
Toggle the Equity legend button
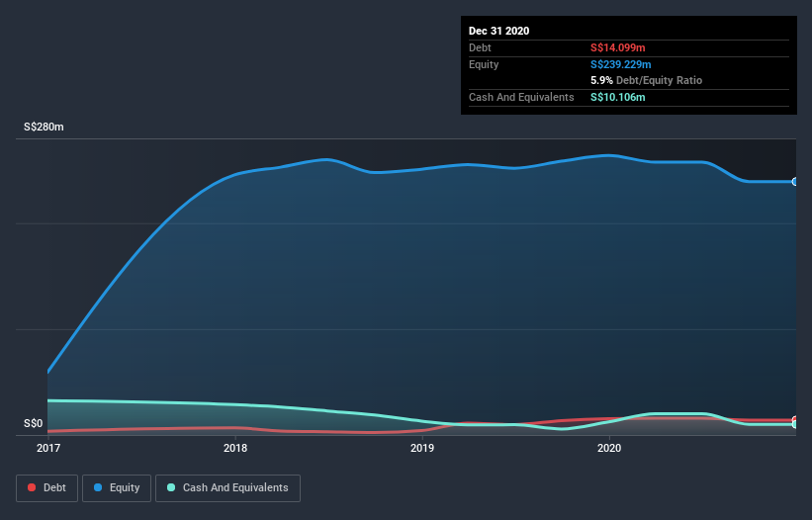[117, 488]
